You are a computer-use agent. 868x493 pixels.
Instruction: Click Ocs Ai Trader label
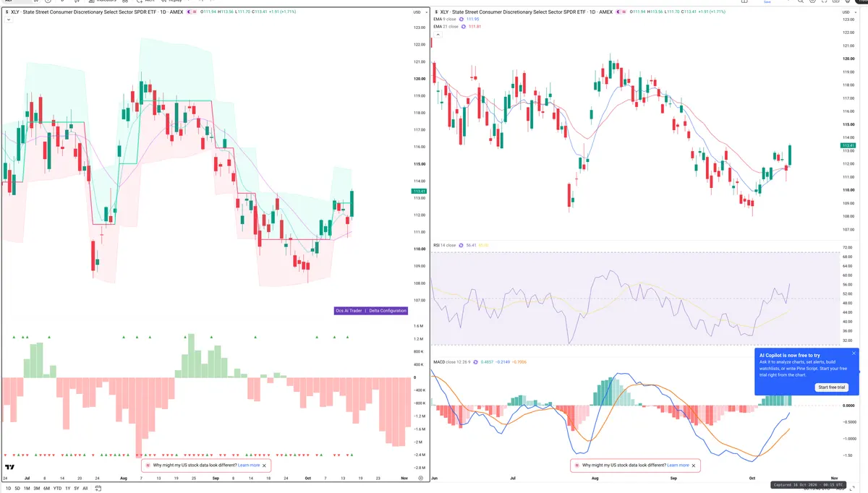click(x=349, y=311)
